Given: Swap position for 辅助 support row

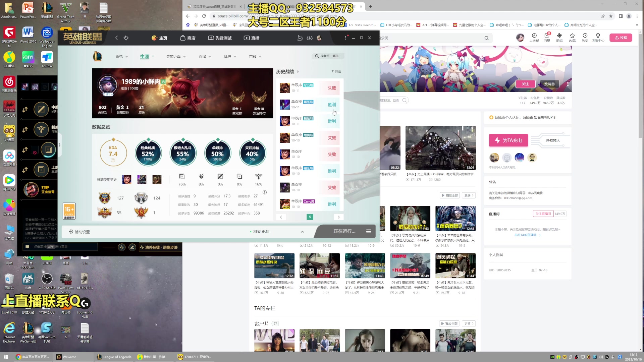Looking at the screenshot, I should [x=25, y=129].
